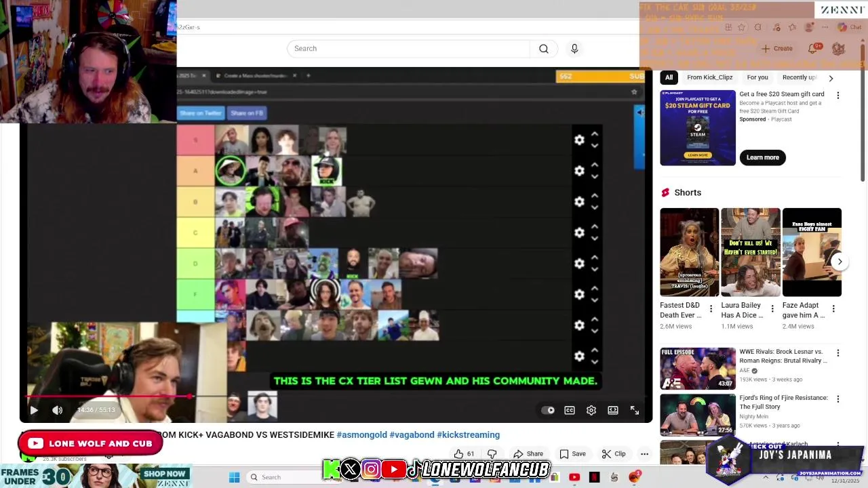Click the Fjord's Ring 27:56 thumbnail
868x488 pixels.
tap(698, 415)
